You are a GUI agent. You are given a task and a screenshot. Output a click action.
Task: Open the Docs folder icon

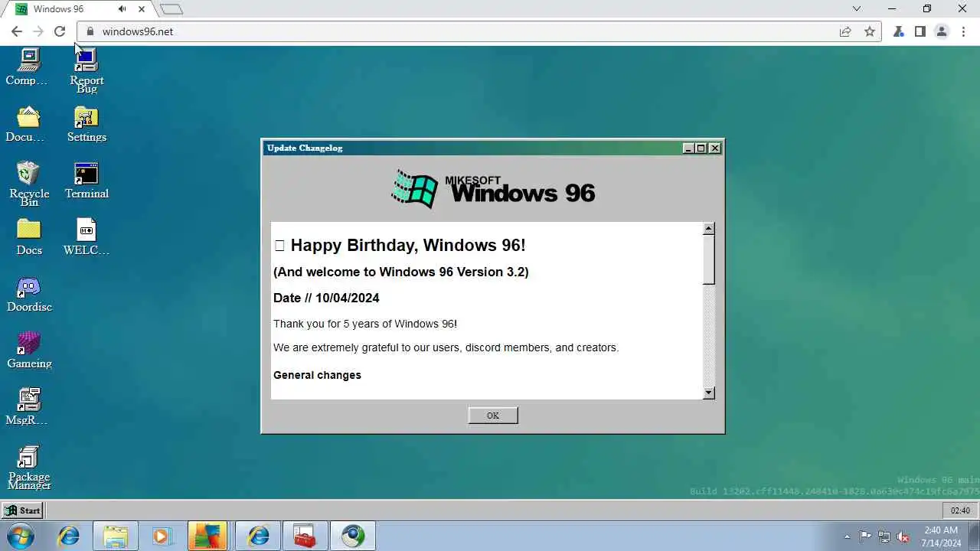point(28,237)
